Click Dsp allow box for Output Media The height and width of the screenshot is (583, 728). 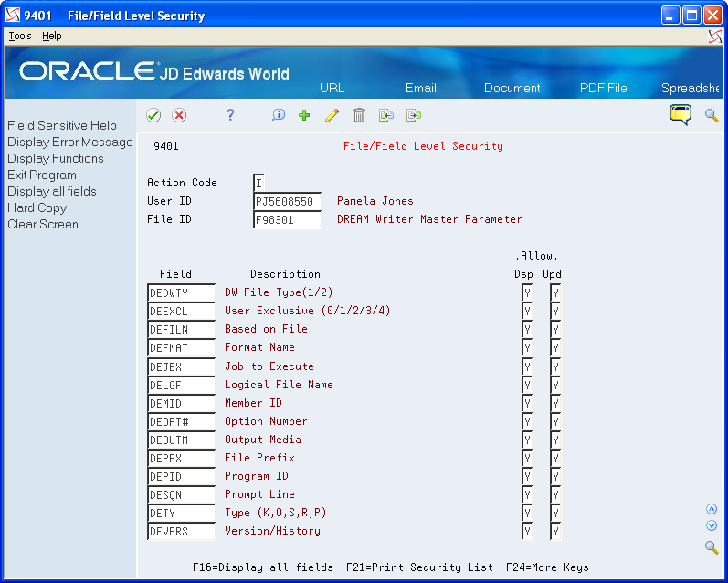[x=527, y=440]
